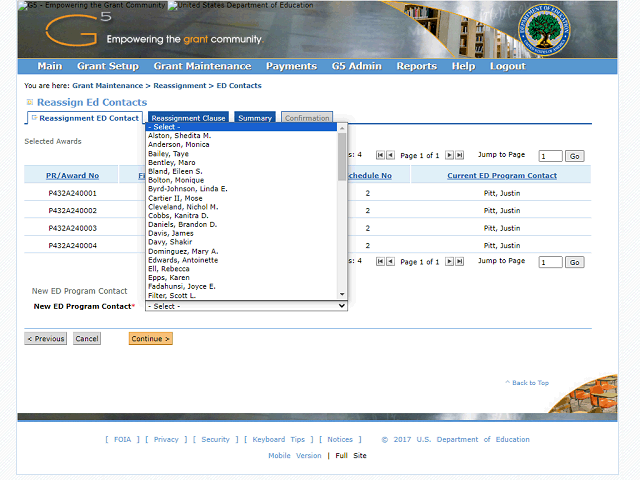Click bottom first-page pagination icon
This screenshot has width=640, height=480.
tap(380, 261)
